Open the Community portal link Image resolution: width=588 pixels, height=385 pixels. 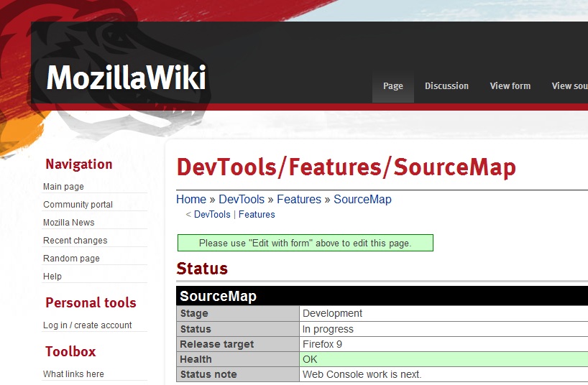coord(78,204)
